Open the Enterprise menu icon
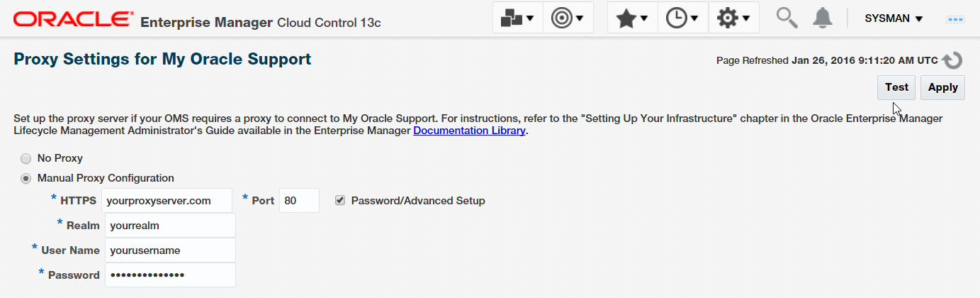980x298 pixels. [517, 18]
